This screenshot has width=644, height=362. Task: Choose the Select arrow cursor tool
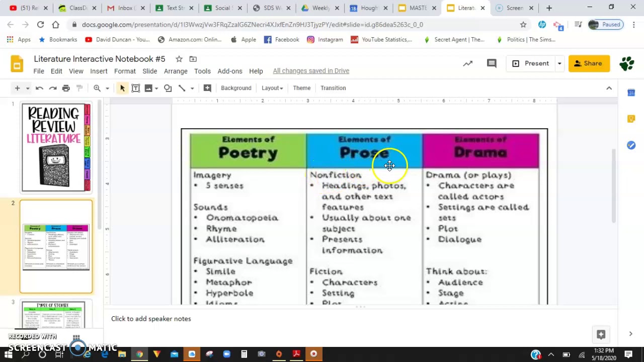122,88
